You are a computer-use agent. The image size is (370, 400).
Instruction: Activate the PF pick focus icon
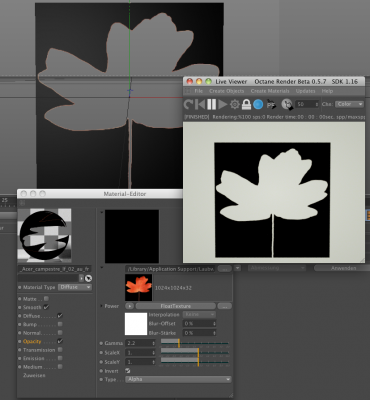click(x=272, y=104)
